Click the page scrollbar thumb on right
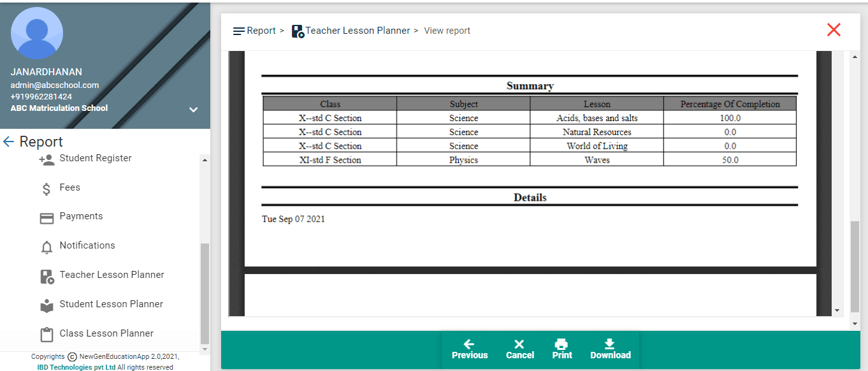The image size is (868, 371). pyautogui.click(x=855, y=268)
